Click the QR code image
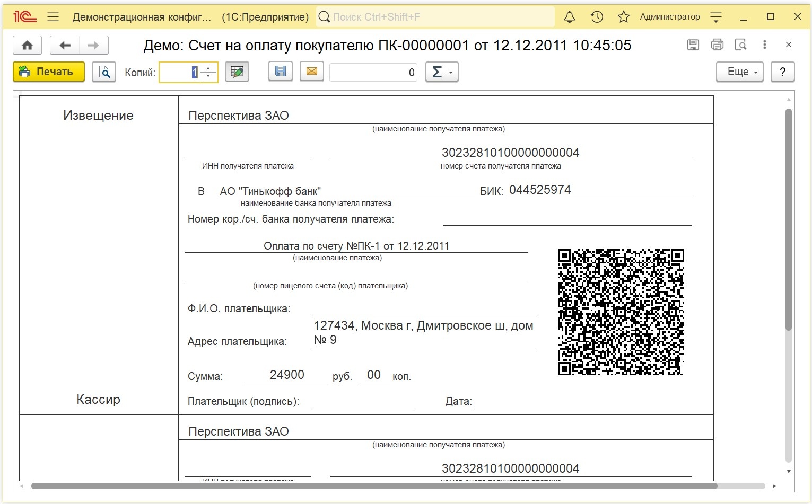The width and height of the screenshot is (812, 504). point(621,312)
